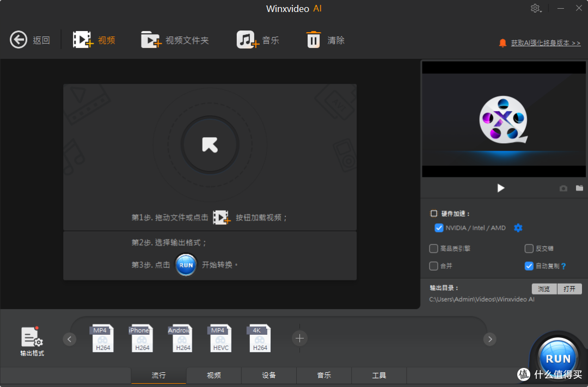
Task: Clear the list with the 清除 trash icon
Action: 314,40
